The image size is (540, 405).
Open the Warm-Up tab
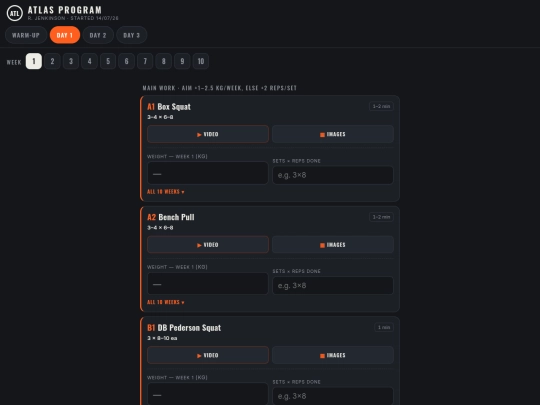(x=26, y=35)
